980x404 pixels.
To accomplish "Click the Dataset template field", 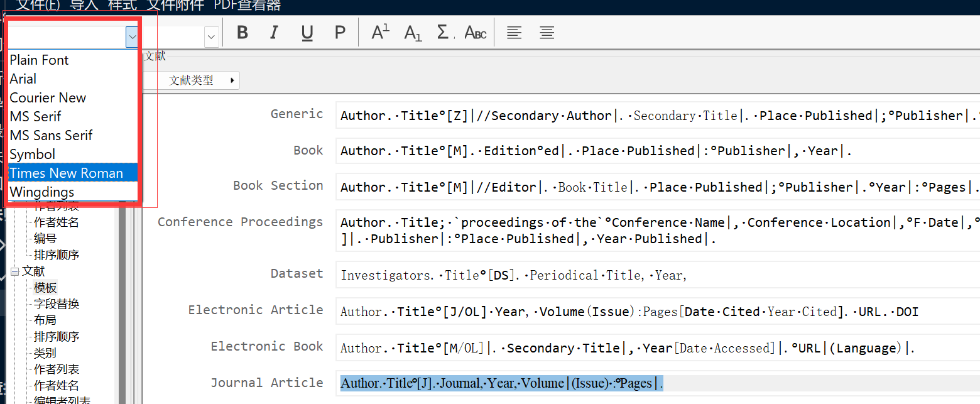I will point(658,275).
